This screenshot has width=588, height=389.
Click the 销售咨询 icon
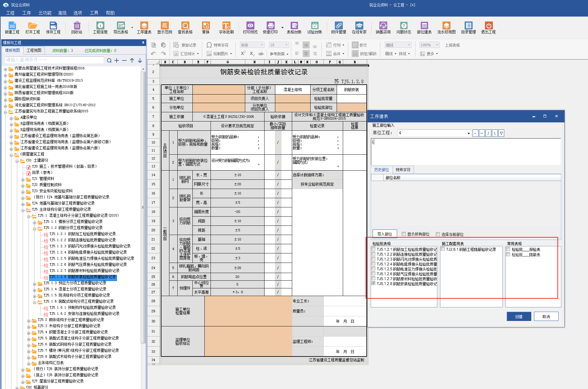pos(383,28)
